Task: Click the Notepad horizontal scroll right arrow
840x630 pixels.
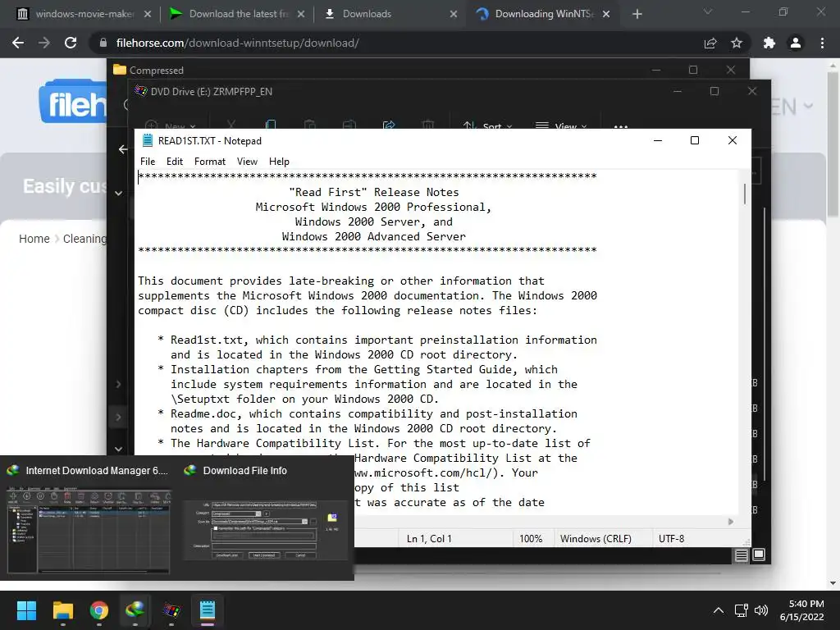Action: (x=731, y=521)
